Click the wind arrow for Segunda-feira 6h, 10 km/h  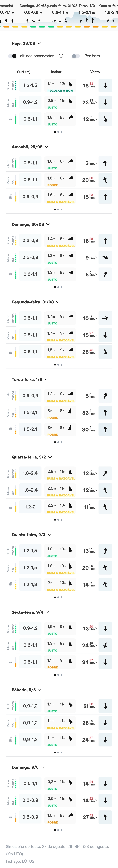[x=105, y=318]
